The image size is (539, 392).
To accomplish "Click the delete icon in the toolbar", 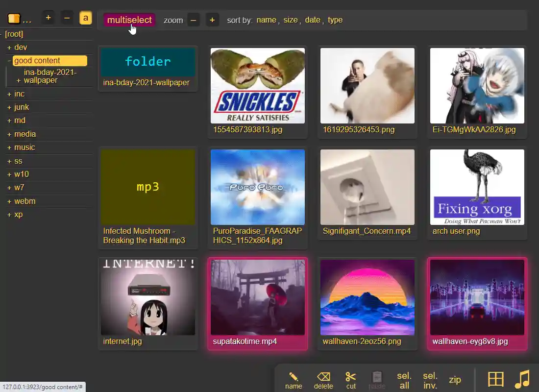I will pyautogui.click(x=323, y=375).
